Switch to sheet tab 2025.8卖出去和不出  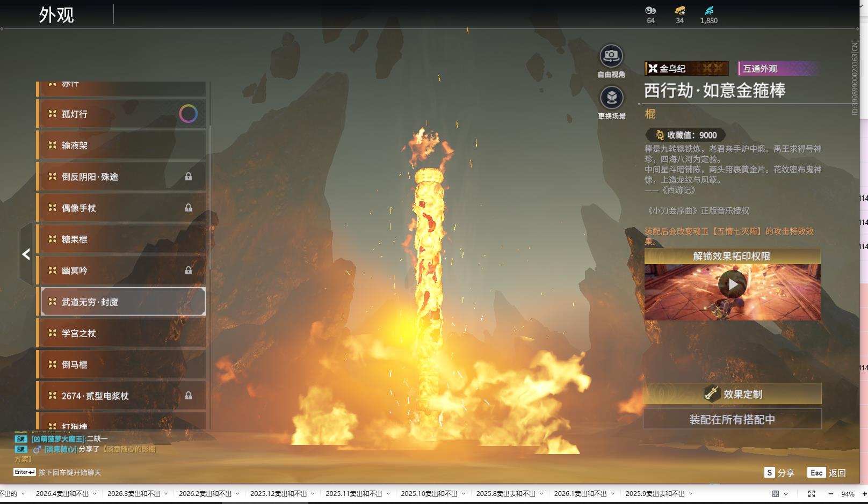505,494
